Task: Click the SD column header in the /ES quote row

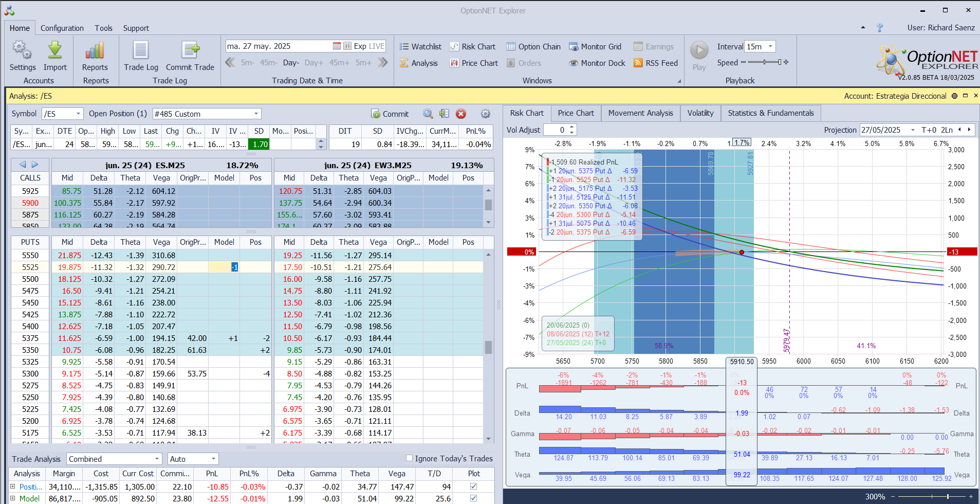Action: coord(259,131)
